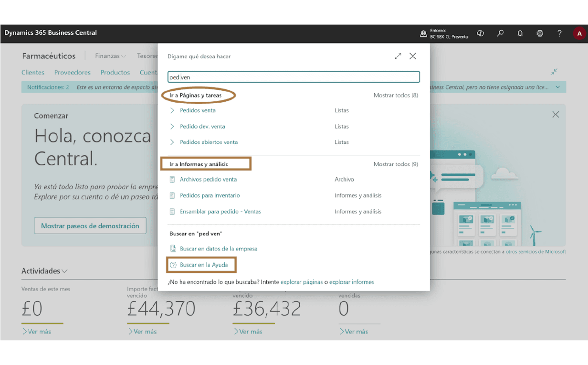Click Buscar en la Ayuda
The height and width of the screenshot is (365, 588).
tap(204, 265)
